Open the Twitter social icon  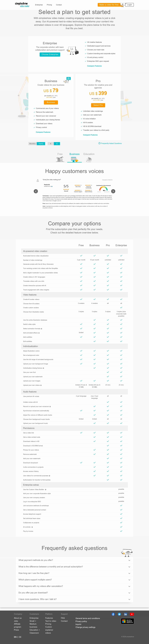click(119, 614)
